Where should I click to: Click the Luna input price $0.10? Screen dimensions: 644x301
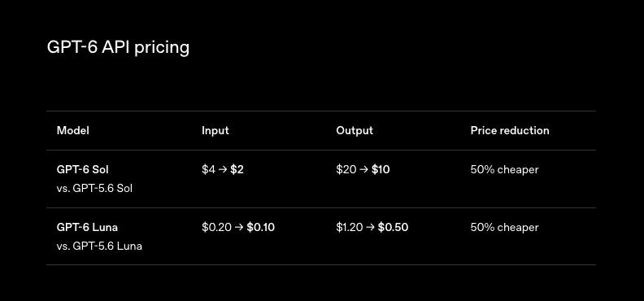[x=261, y=228]
